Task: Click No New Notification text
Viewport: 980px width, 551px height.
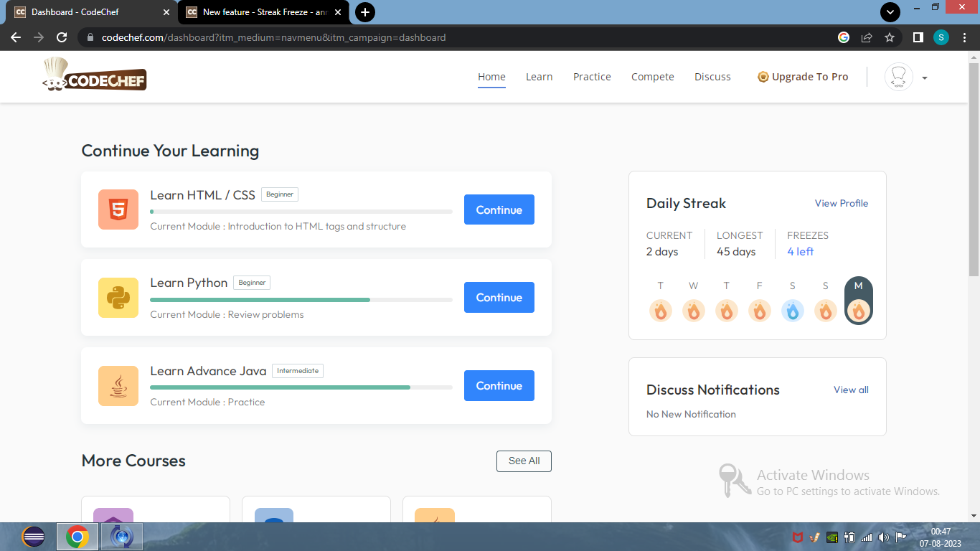Action: [691, 414]
